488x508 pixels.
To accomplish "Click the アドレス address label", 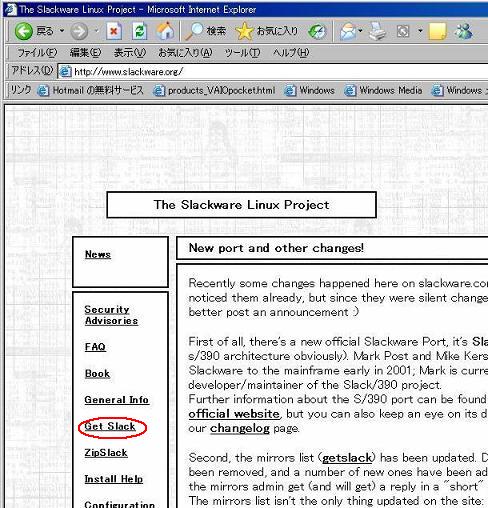I will point(32,71).
